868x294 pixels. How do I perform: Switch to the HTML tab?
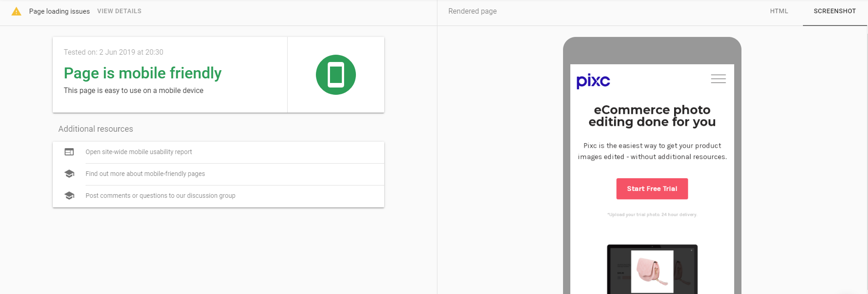(x=779, y=11)
